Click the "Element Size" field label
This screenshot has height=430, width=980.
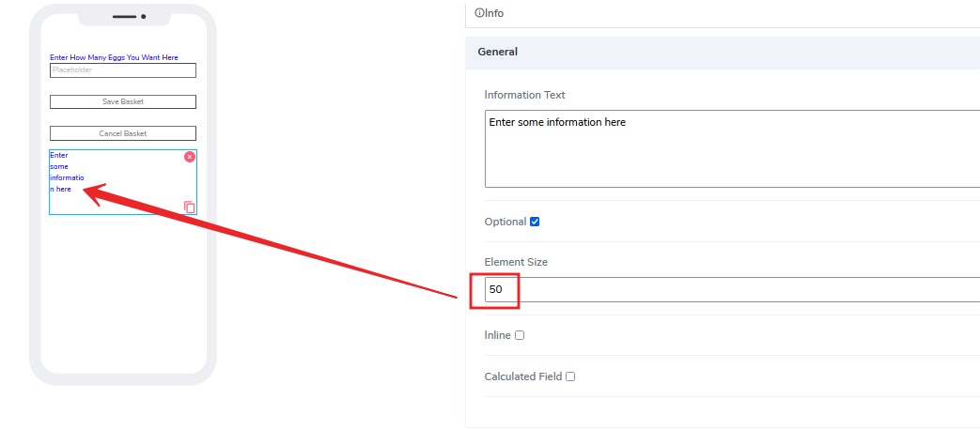tap(516, 262)
